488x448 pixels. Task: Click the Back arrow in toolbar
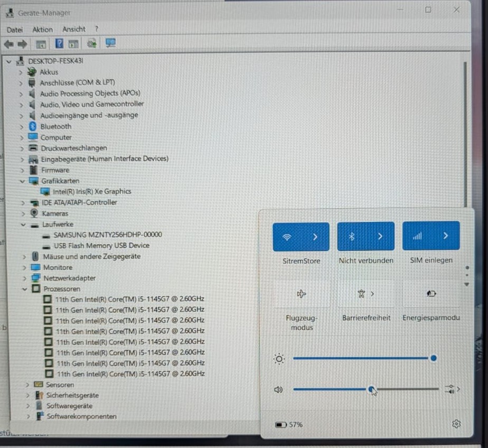(8, 44)
